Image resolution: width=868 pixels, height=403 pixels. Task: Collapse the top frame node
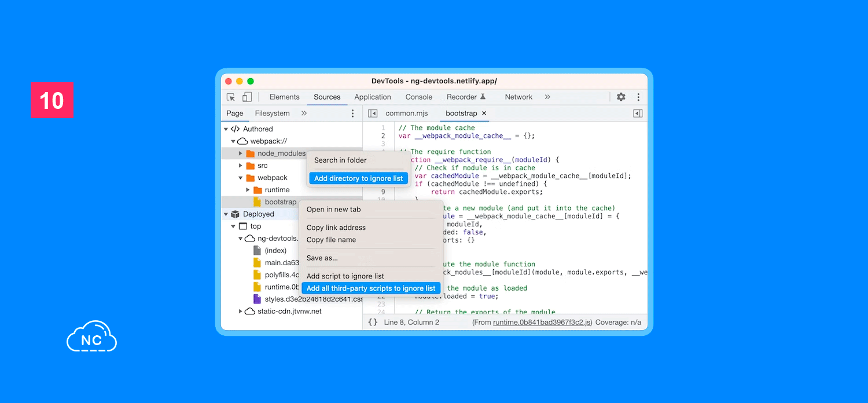click(x=233, y=226)
